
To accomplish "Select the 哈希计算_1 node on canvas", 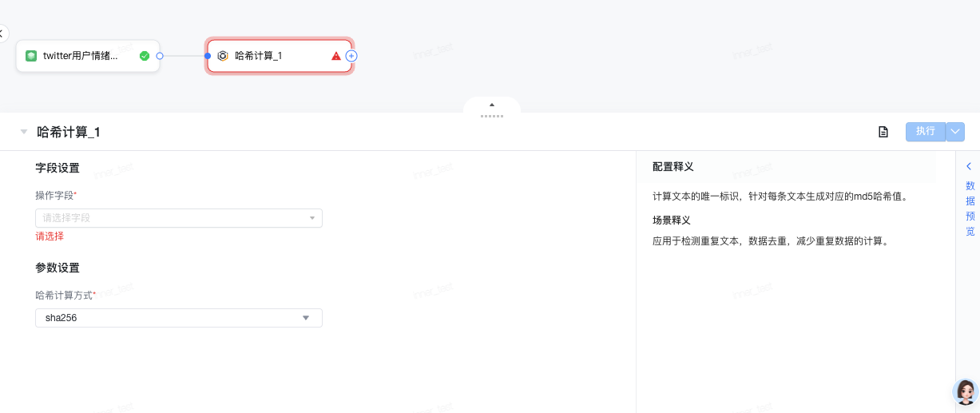I will coord(272,56).
